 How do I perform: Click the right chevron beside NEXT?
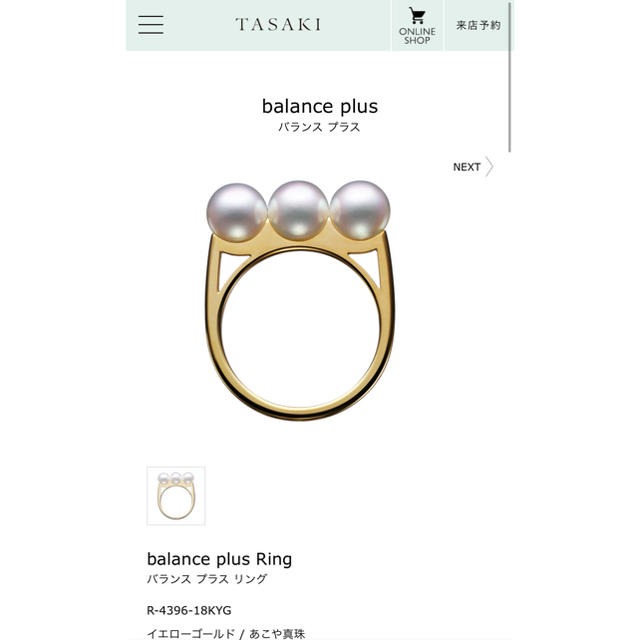tap(489, 167)
